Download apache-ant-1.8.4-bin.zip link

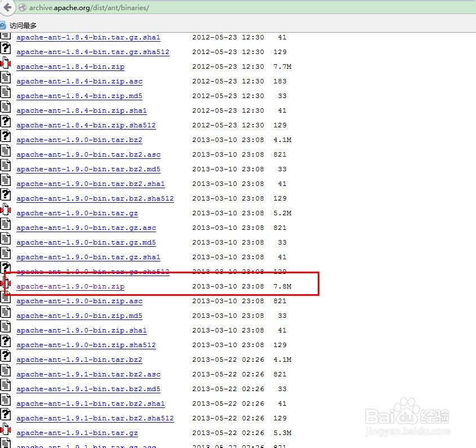70,66
